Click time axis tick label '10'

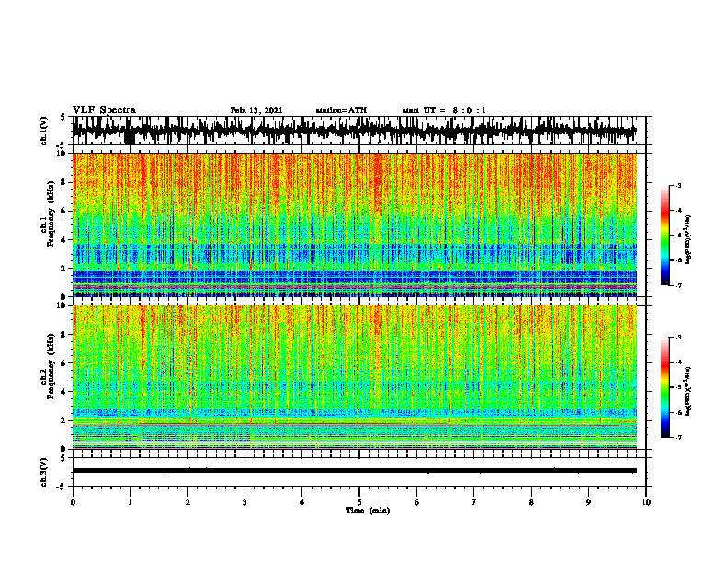click(x=646, y=502)
